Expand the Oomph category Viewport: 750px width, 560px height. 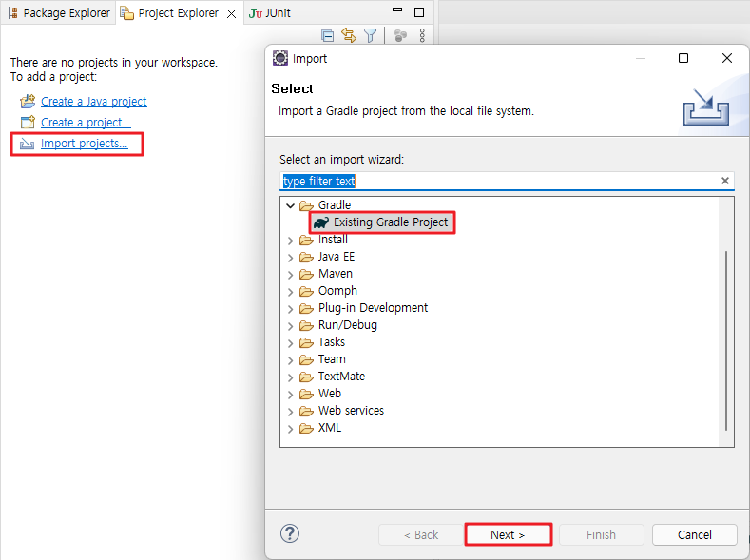pyautogui.click(x=290, y=292)
